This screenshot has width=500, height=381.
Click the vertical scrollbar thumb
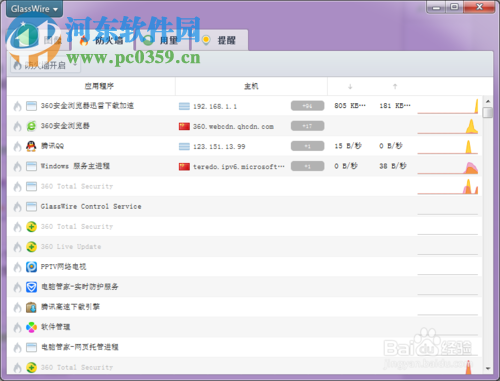pos(488,112)
